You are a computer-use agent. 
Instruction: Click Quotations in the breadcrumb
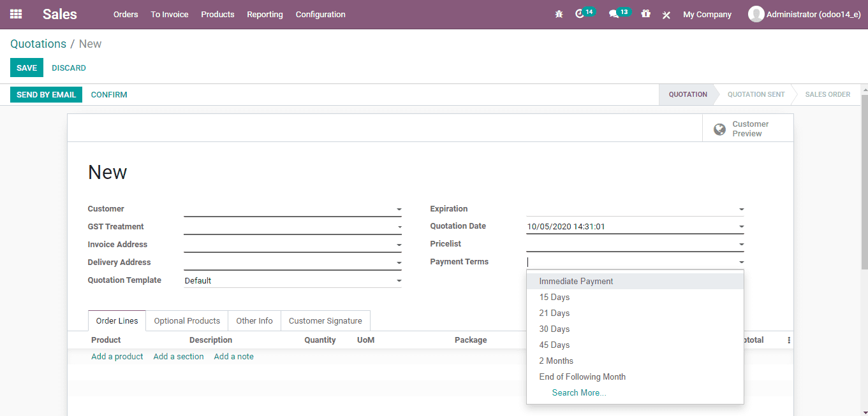(38, 43)
